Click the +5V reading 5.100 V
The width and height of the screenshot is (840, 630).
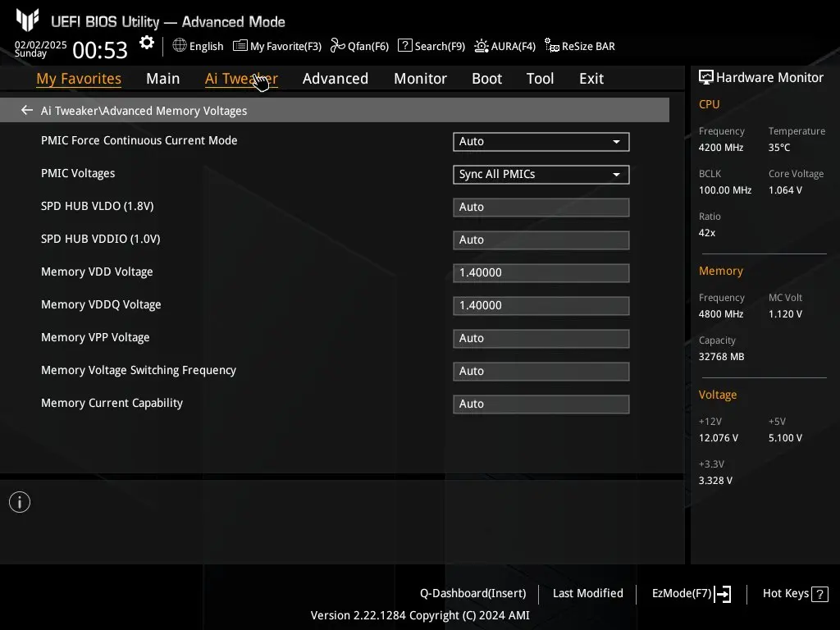click(785, 438)
